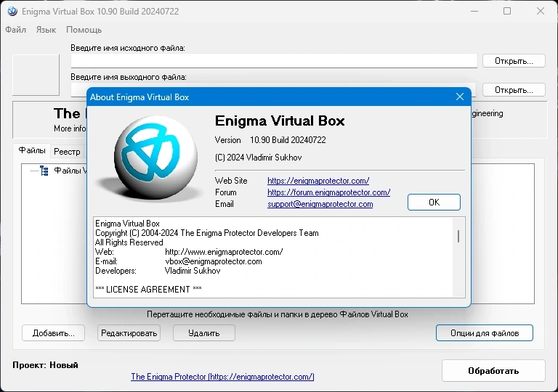Click the vbox@enigmaprotector.com text in license box

tap(214, 261)
